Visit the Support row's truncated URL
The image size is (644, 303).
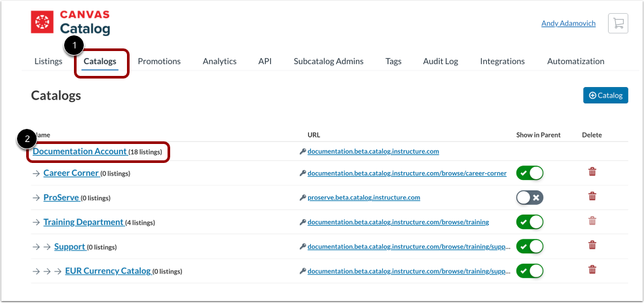pos(409,247)
